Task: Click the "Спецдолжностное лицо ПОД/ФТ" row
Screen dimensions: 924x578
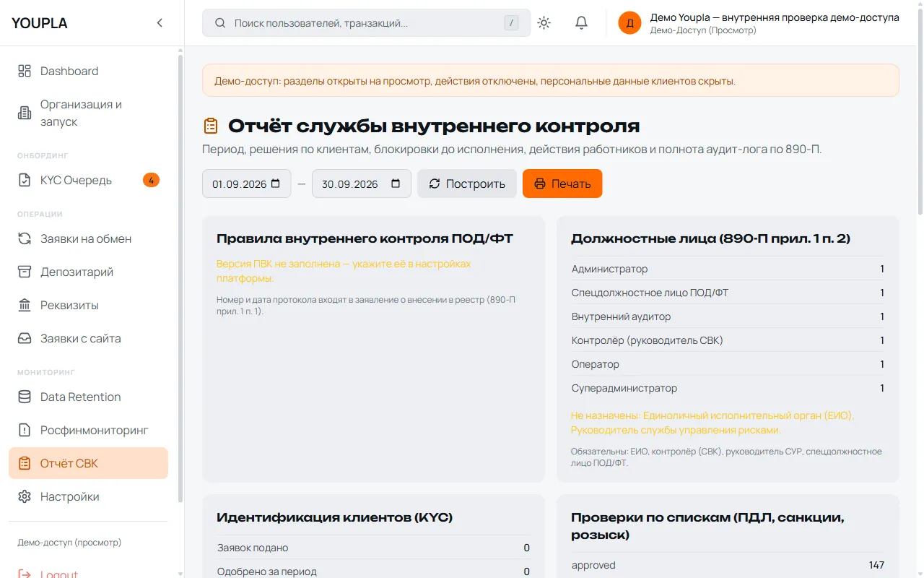Action: click(x=728, y=293)
